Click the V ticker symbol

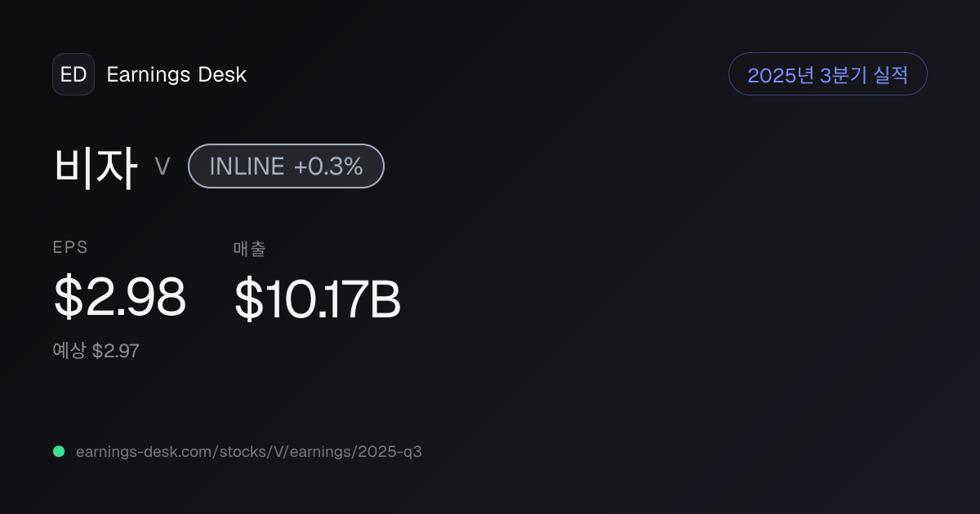[x=163, y=166]
